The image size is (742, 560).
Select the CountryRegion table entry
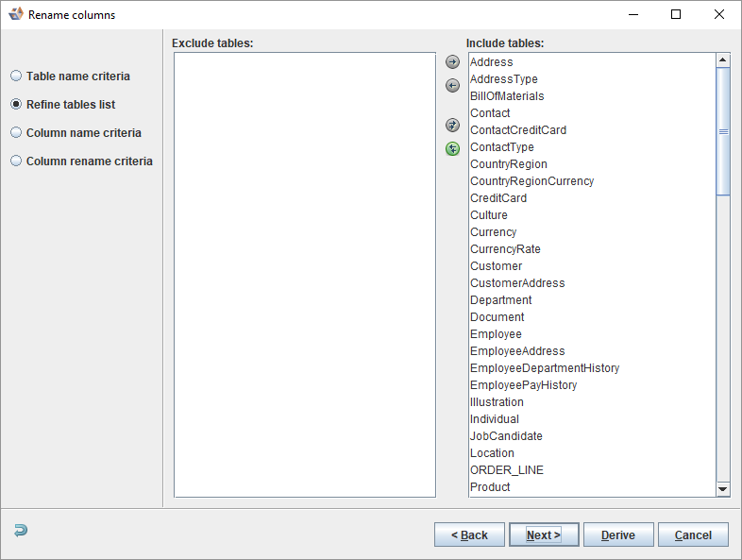pos(592,164)
